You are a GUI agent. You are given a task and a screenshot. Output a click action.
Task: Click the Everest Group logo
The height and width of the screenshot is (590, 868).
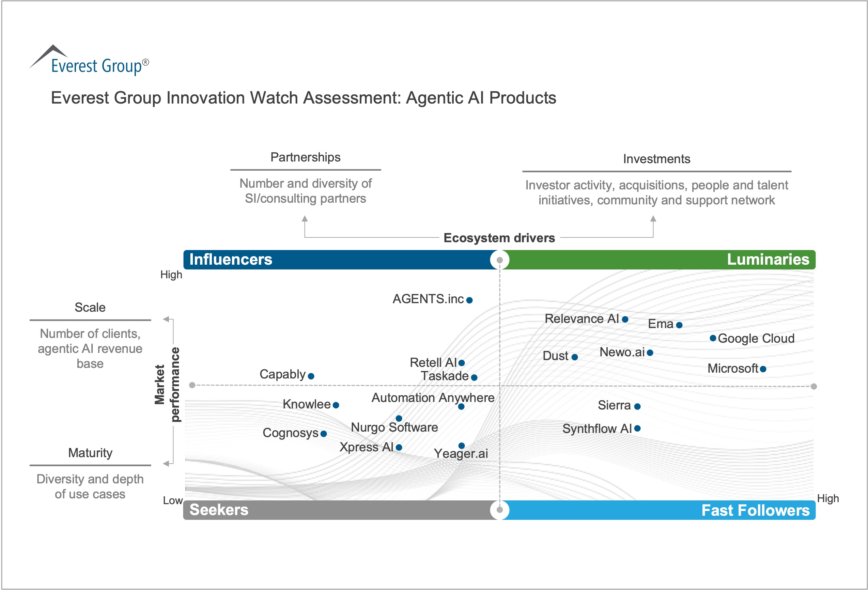coord(90,61)
